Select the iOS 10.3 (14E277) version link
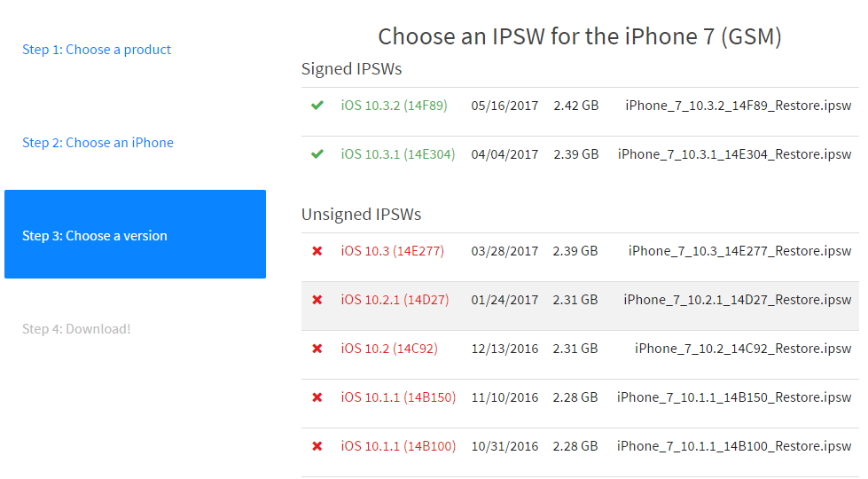This screenshot has height=479, width=868. tap(392, 251)
